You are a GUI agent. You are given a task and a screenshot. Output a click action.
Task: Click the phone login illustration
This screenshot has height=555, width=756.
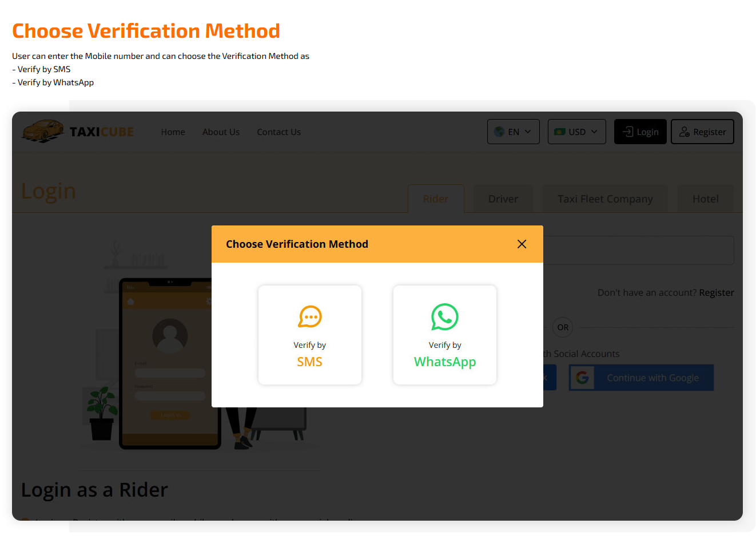tap(170, 363)
